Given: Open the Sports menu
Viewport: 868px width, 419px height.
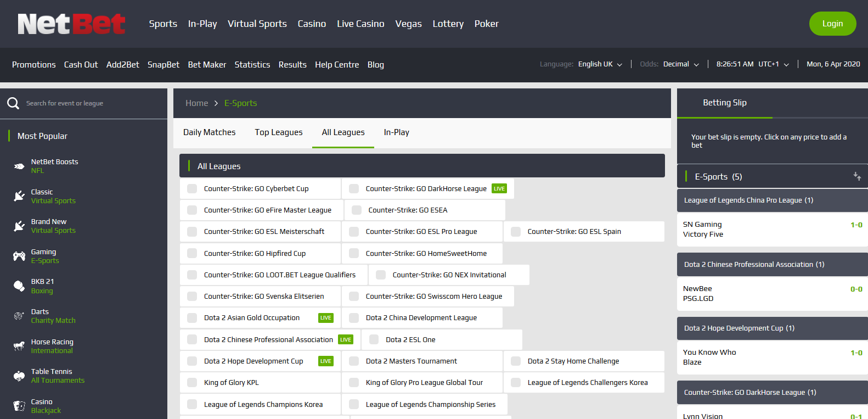Looking at the screenshot, I should (x=163, y=24).
